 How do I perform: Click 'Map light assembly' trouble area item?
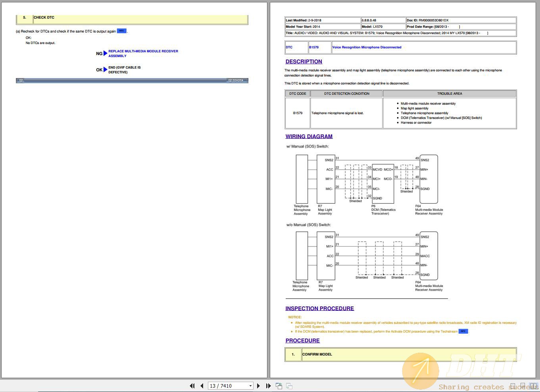pyautogui.click(x=415, y=108)
